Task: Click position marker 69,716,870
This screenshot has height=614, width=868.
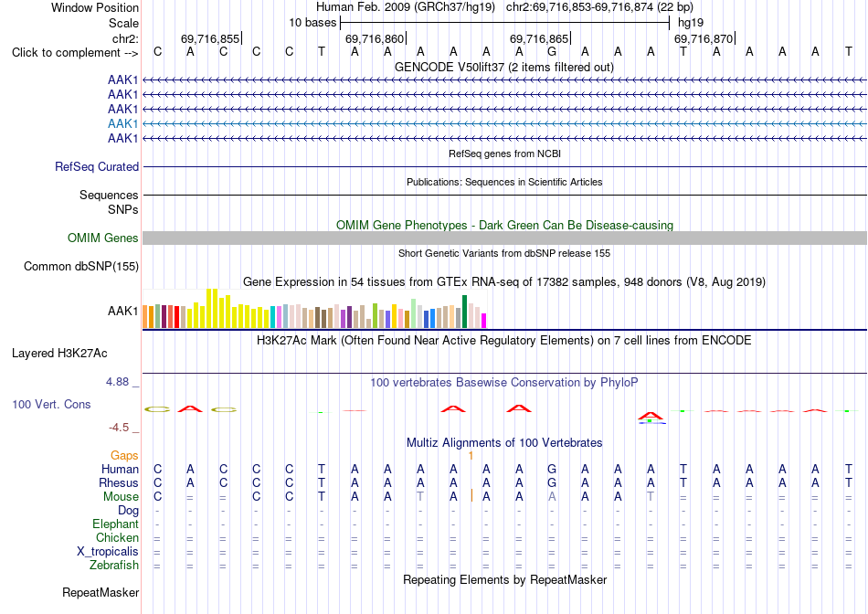Action: coord(704,38)
